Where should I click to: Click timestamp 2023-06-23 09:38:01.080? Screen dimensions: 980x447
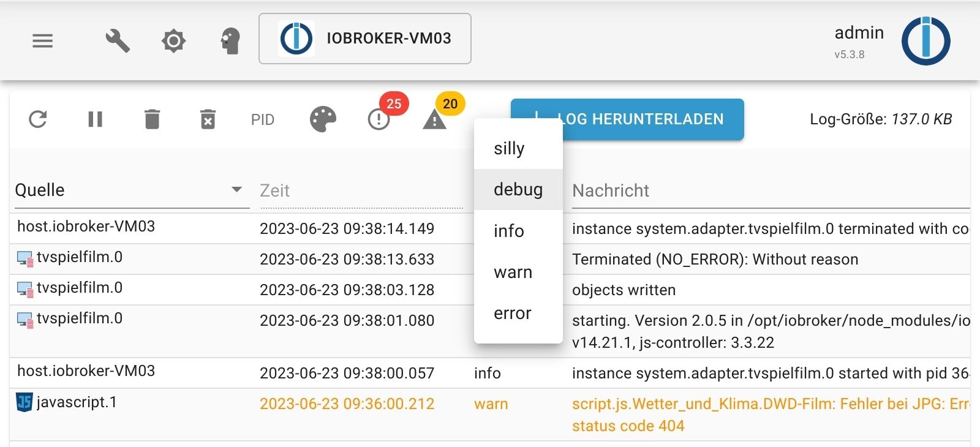point(347,320)
